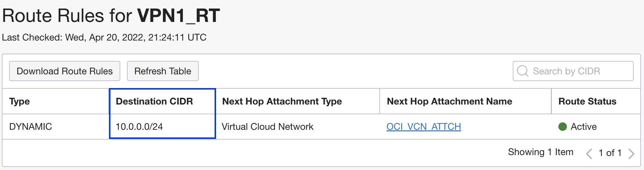This screenshot has height=170, width=644.
Task: Sort by the Type column header
Action: [20, 101]
